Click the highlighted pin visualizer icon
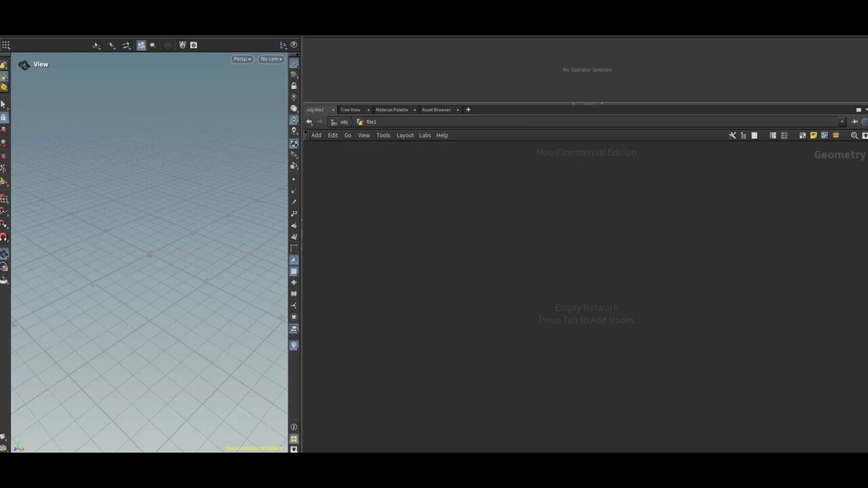This screenshot has height=488, width=868. pyautogui.click(x=294, y=345)
